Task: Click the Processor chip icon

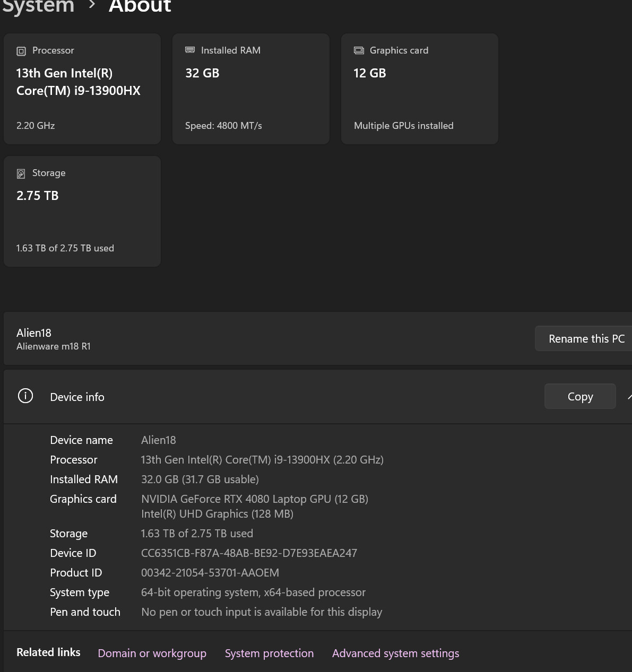Action: pyautogui.click(x=21, y=51)
